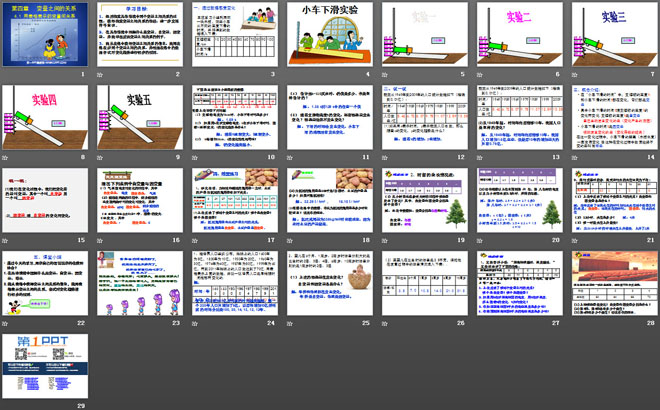Screen dimensions: 660x410
Task: Select slide 25 thumbnail with baby image
Action: 330,283
